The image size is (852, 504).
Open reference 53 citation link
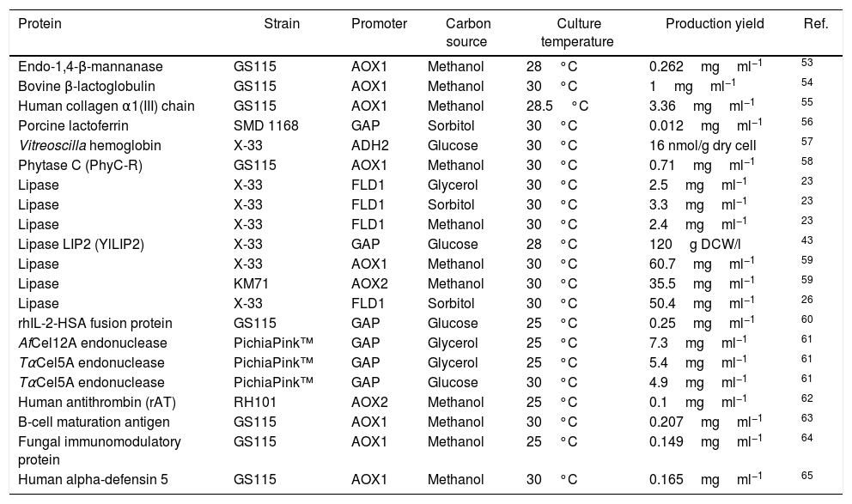click(x=806, y=64)
